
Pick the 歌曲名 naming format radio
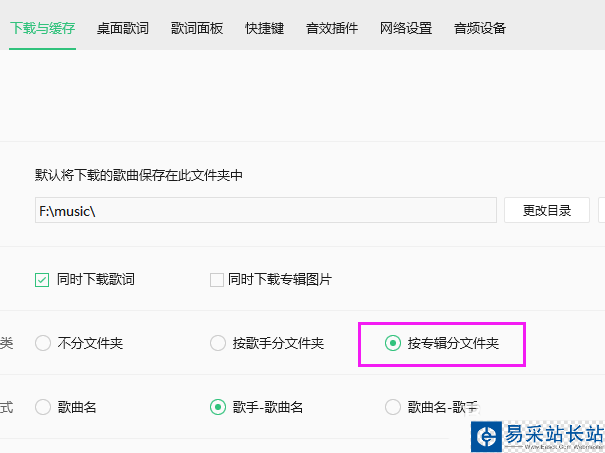coord(43,407)
